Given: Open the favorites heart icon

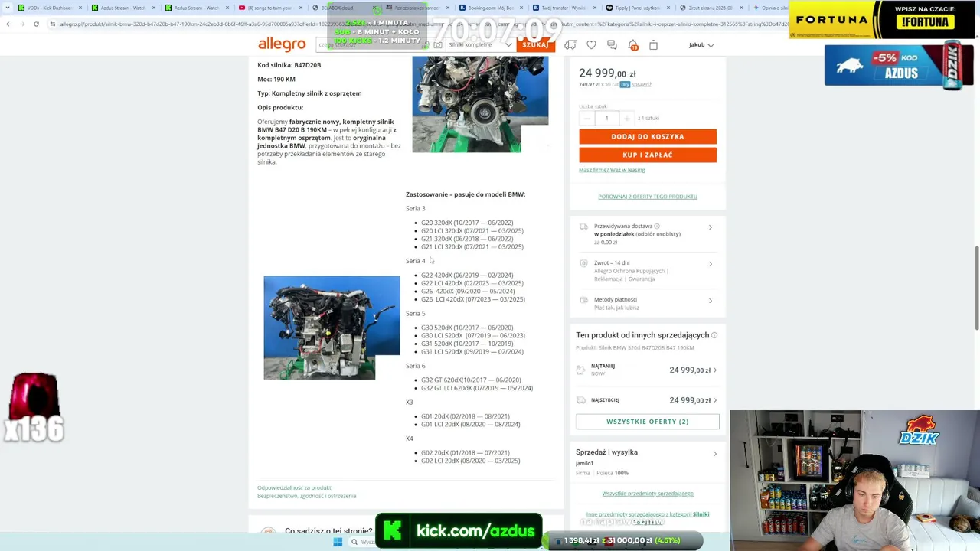Looking at the screenshot, I should coord(591,45).
